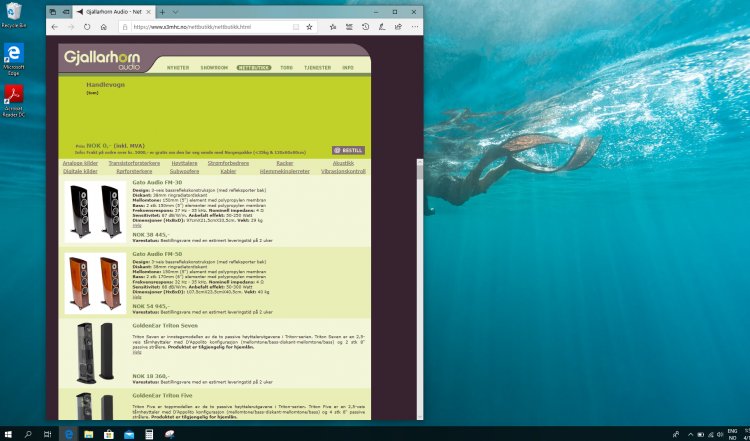Open Acrobat Reader DC desktop shortcut
This screenshot has height=441, width=750.
pyautogui.click(x=13, y=101)
